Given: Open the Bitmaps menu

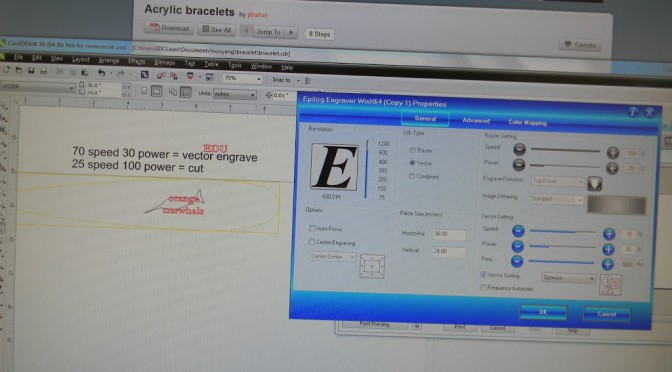Looking at the screenshot, I should pyautogui.click(x=165, y=63).
